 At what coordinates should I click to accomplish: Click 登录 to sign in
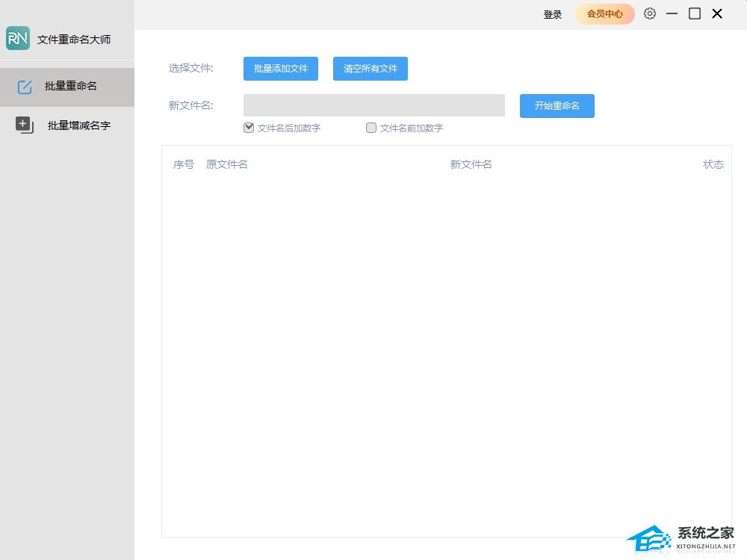click(553, 14)
